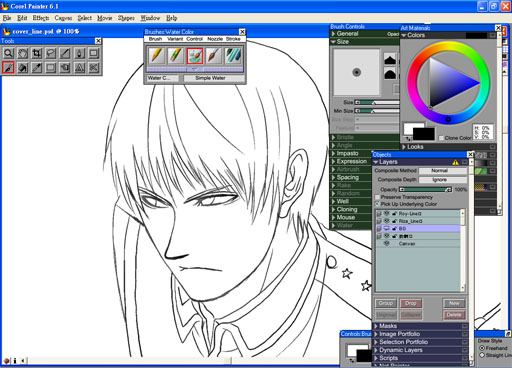Select the lower brush tip profile icon

click(x=390, y=74)
